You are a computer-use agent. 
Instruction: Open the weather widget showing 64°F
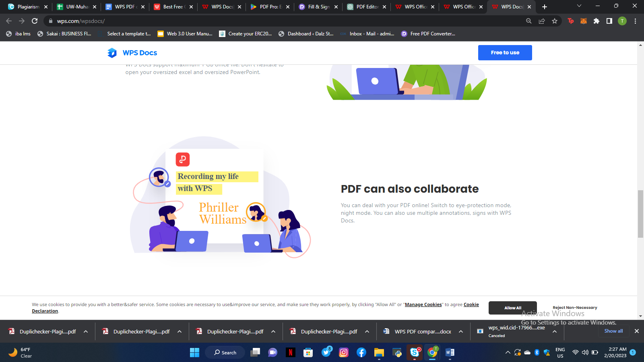pos(21,352)
